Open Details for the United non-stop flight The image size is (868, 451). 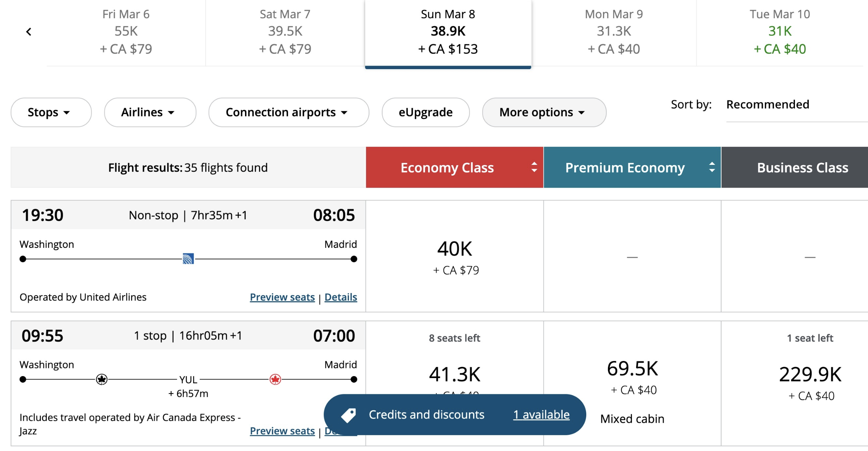[340, 297]
